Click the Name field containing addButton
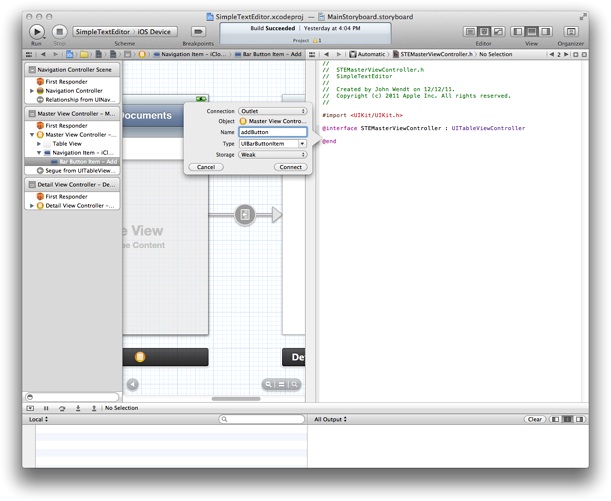611x501 pixels. (271, 132)
